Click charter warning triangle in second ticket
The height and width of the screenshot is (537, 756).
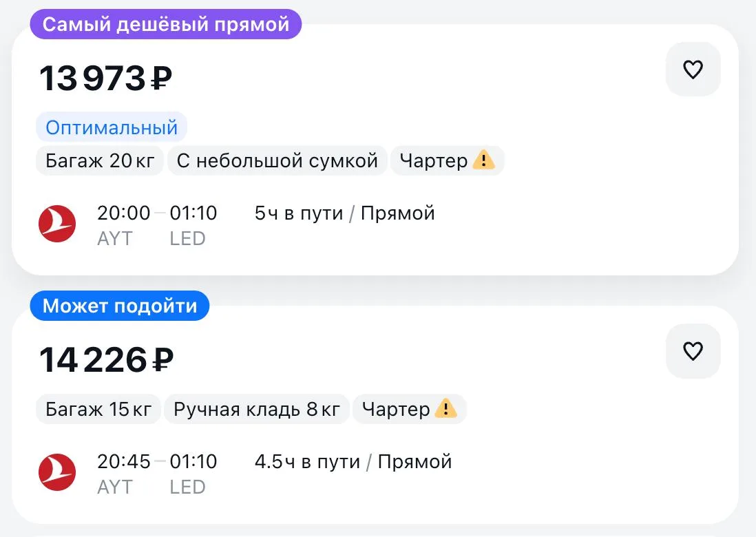click(x=445, y=408)
